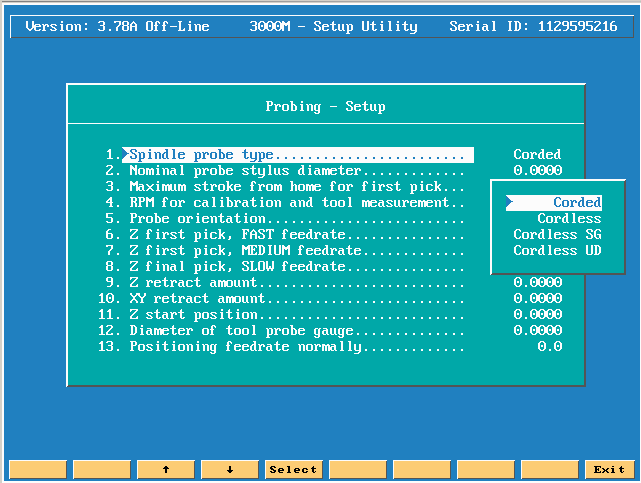The width and height of the screenshot is (641, 483).
Task: Select Maximum stroke from home row
Action: (x=285, y=187)
